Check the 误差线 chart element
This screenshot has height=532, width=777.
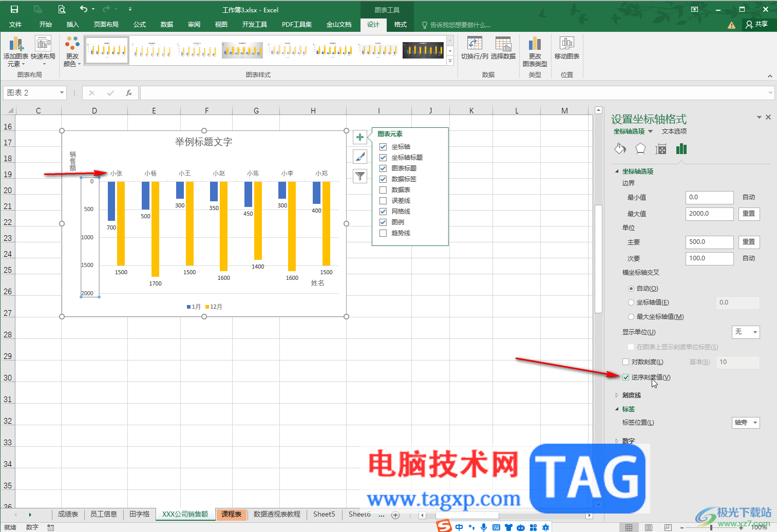tap(383, 201)
